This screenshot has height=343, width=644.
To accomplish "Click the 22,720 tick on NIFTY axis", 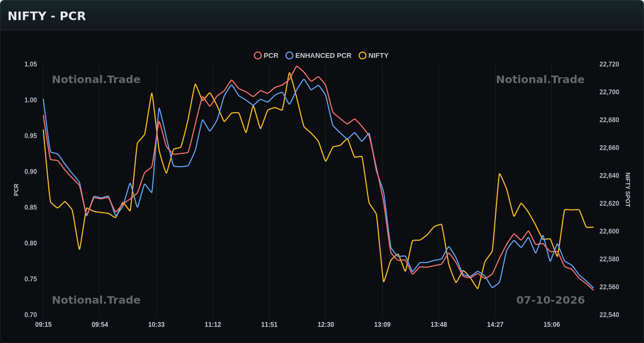I will pyautogui.click(x=609, y=64).
